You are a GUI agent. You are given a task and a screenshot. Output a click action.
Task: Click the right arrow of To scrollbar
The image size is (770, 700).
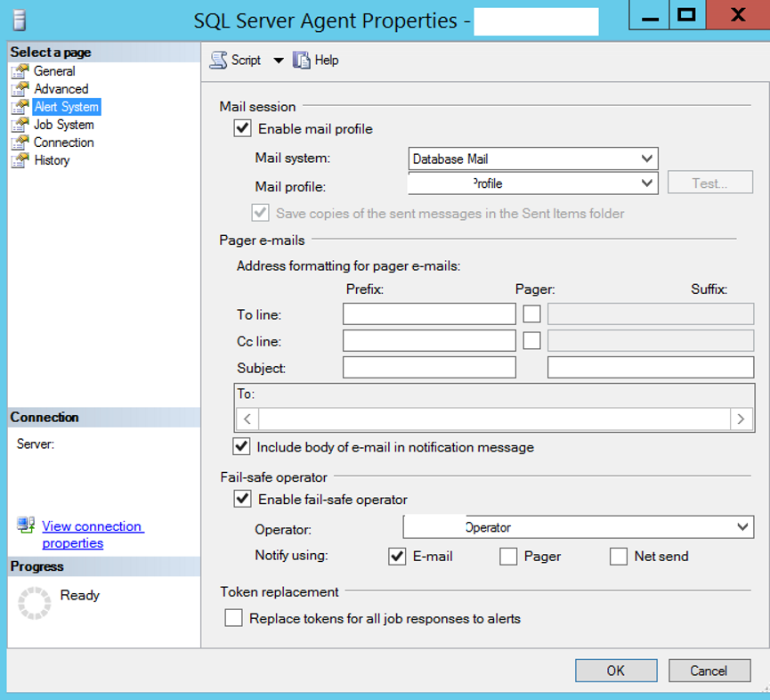pos(741,419)
